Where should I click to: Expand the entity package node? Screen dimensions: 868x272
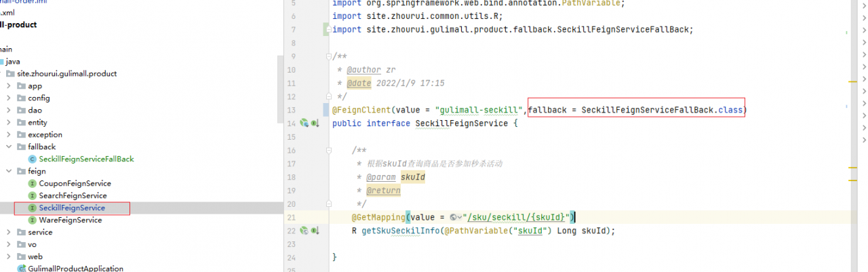9,122
